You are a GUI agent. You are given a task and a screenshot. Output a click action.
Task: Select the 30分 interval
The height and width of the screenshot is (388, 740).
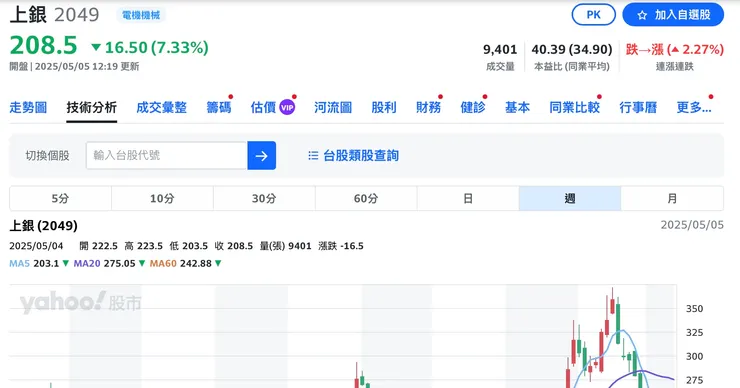tap(264, 198)
